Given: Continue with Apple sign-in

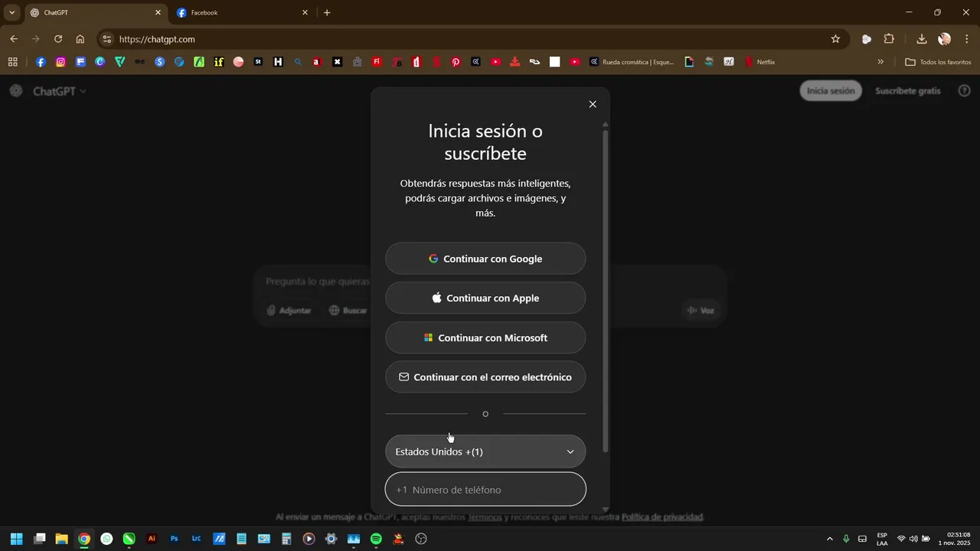Looking at the screenshot, I should 485,298.
